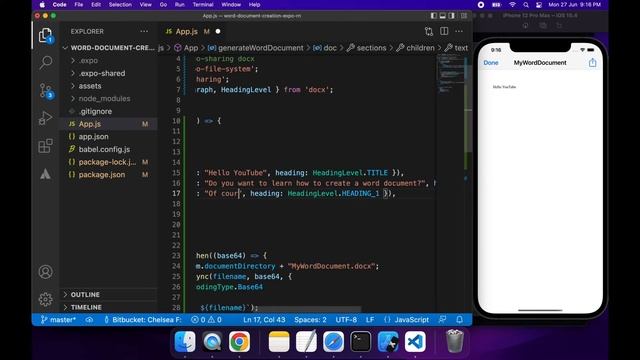Screen dimensions: 640x360
Task: Open TextEdit from the dock
Action: tap(306, 341)
